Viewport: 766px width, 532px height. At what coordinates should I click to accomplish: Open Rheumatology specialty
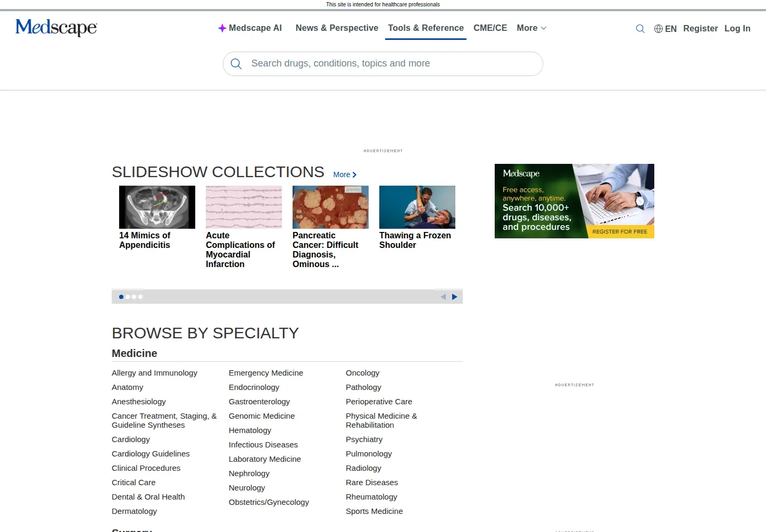click(371, 497)
